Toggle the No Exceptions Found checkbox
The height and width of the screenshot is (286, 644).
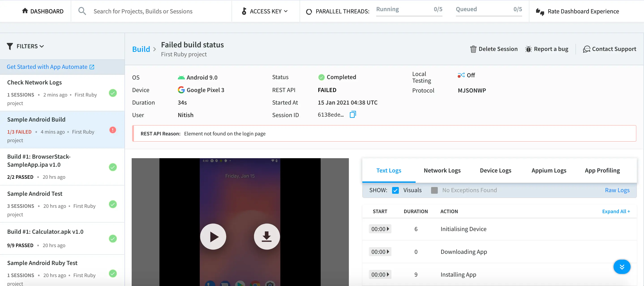(434, 190)
